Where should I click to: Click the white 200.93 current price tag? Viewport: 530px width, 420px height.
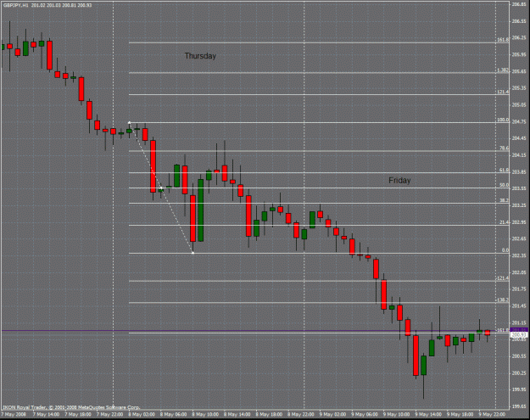click(x=519, y=335)
